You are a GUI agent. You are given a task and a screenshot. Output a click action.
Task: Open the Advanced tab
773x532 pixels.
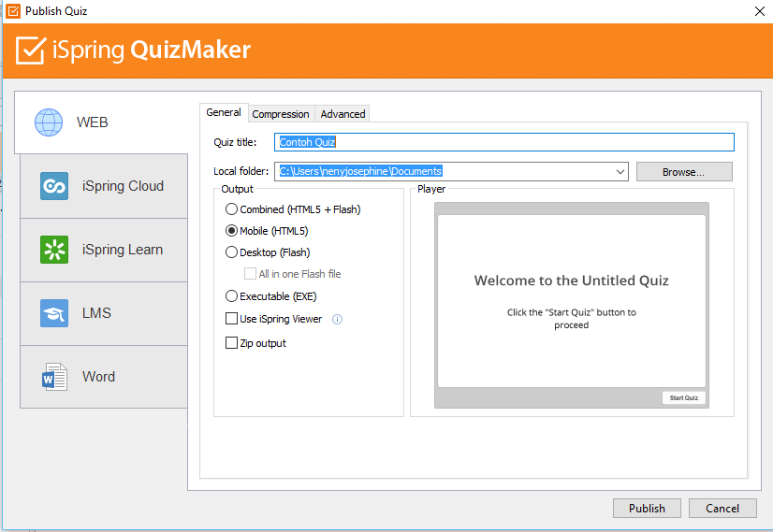coord(343,114)
